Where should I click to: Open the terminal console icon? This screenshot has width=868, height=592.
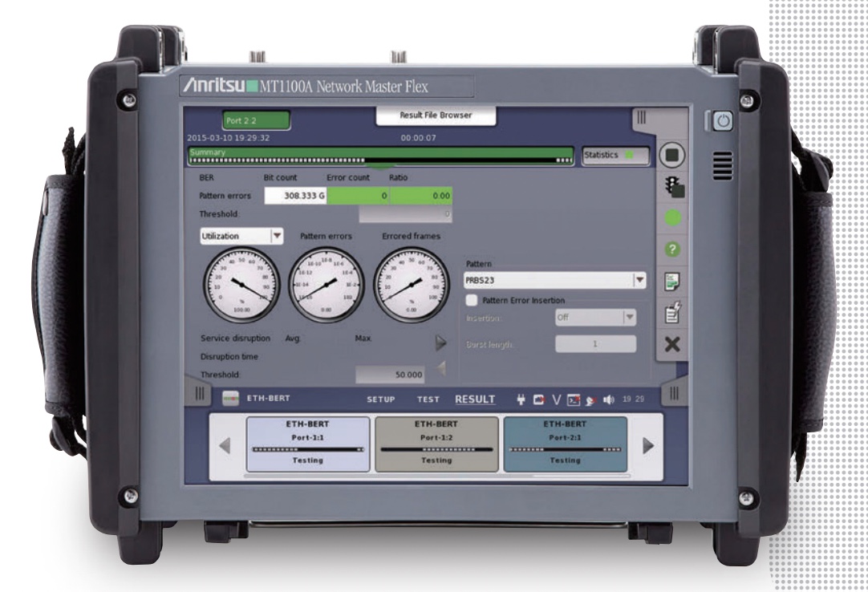(574, 399)
